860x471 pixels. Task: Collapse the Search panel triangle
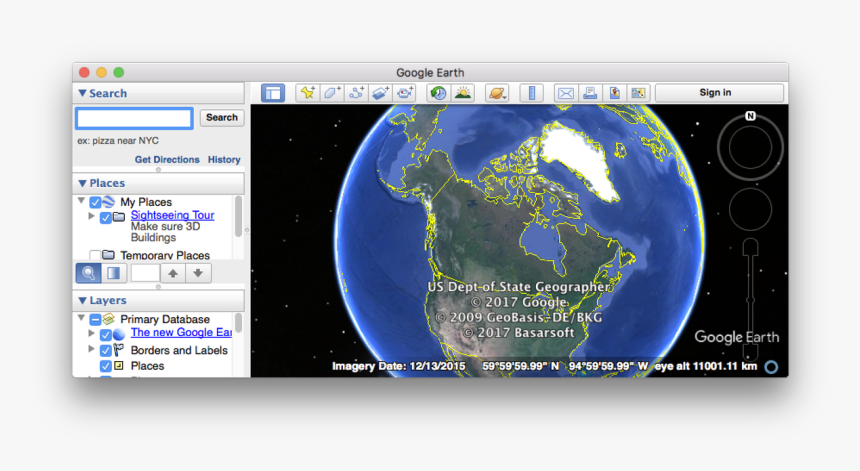click(82, 93)
